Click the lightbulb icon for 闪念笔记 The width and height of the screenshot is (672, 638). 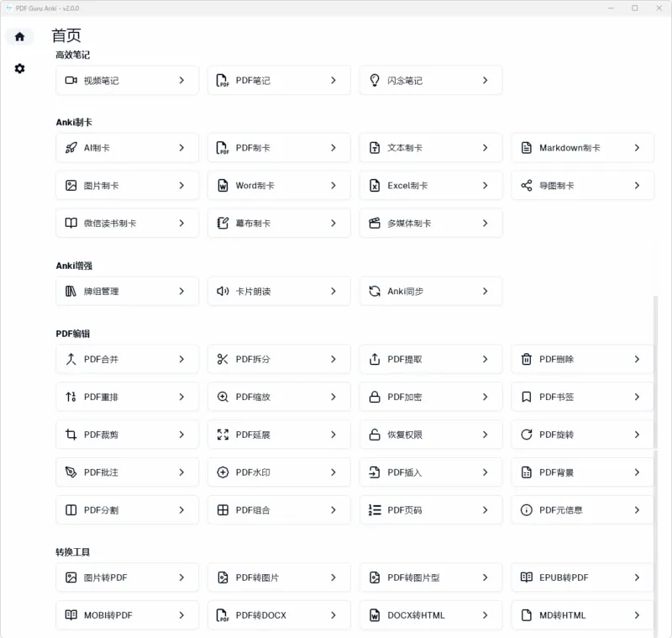pos(375,80)
